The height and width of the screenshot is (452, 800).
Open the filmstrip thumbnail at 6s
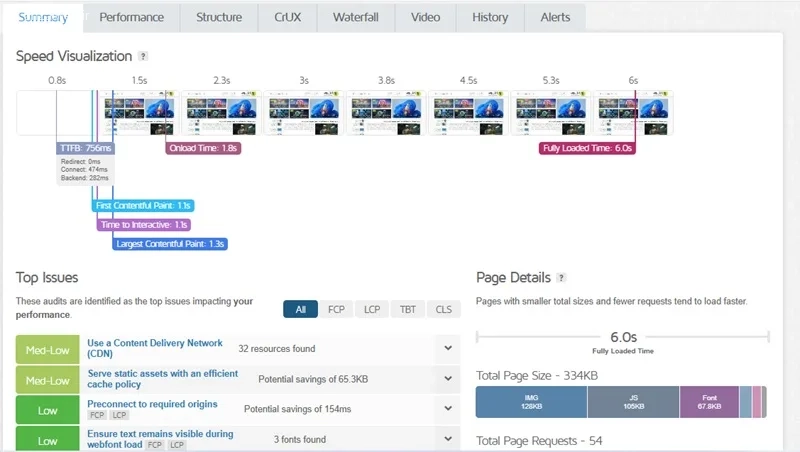(633, 113)
